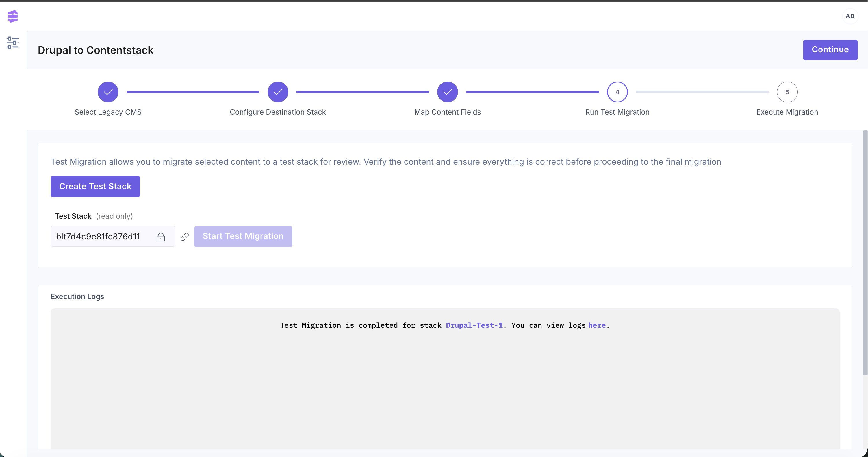Go to Map Content Fields step checkmark
The image size is (868, 457).
tap(448, 92)
